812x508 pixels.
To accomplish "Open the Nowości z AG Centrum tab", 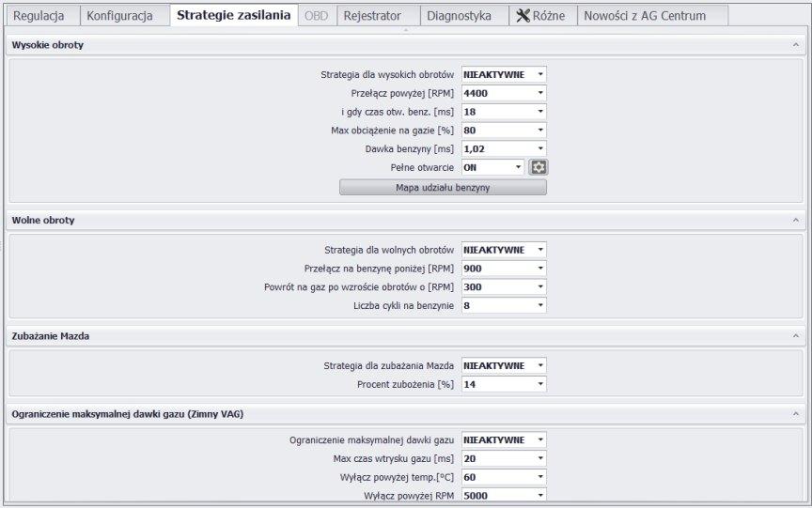I will (645, 16).
